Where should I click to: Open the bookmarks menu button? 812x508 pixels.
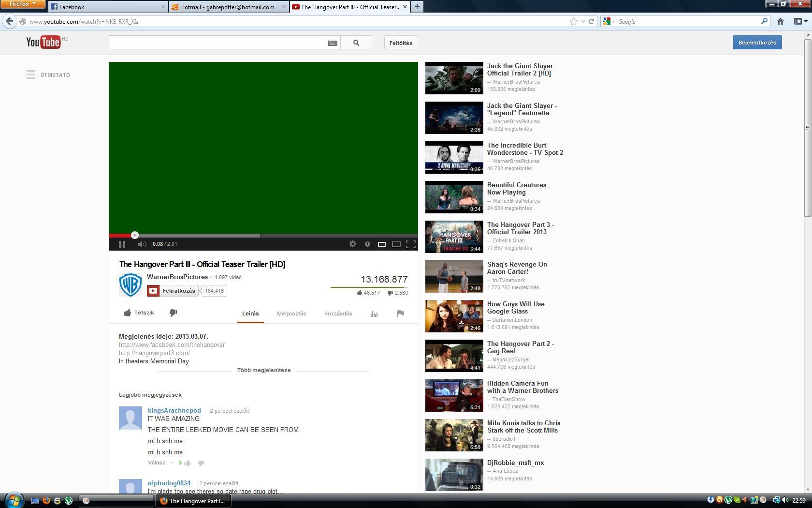coord(800,21)
